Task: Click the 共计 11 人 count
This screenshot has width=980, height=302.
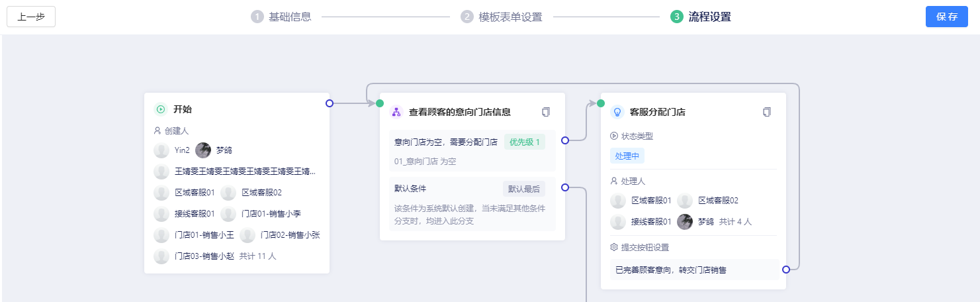Action: [258, 256]
